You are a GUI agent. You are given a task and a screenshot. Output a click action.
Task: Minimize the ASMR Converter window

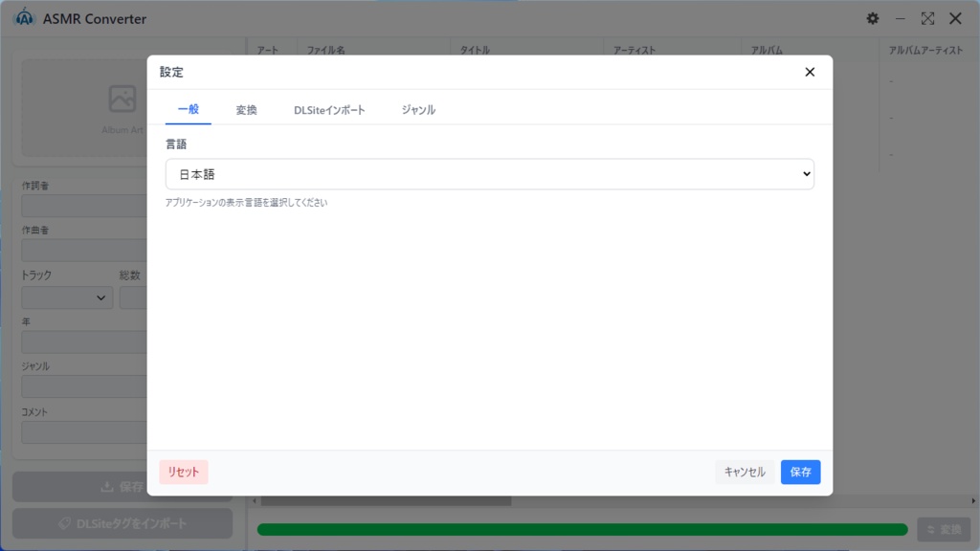(x=900, y=19)
